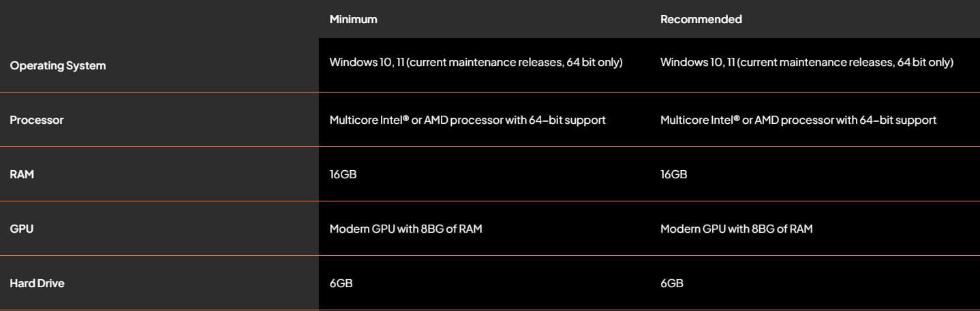Click the empty header cell above Operating System
The height and width of the screenshot is (311, 980).
tap(159, 19)
